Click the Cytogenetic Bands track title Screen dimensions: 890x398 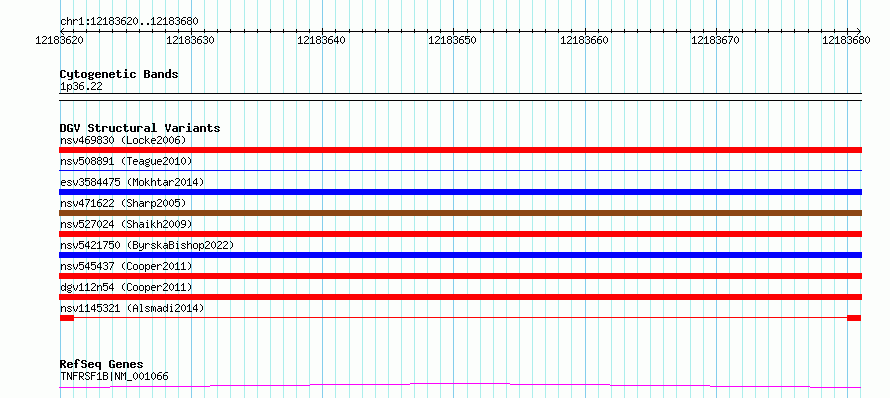[119, 74]
